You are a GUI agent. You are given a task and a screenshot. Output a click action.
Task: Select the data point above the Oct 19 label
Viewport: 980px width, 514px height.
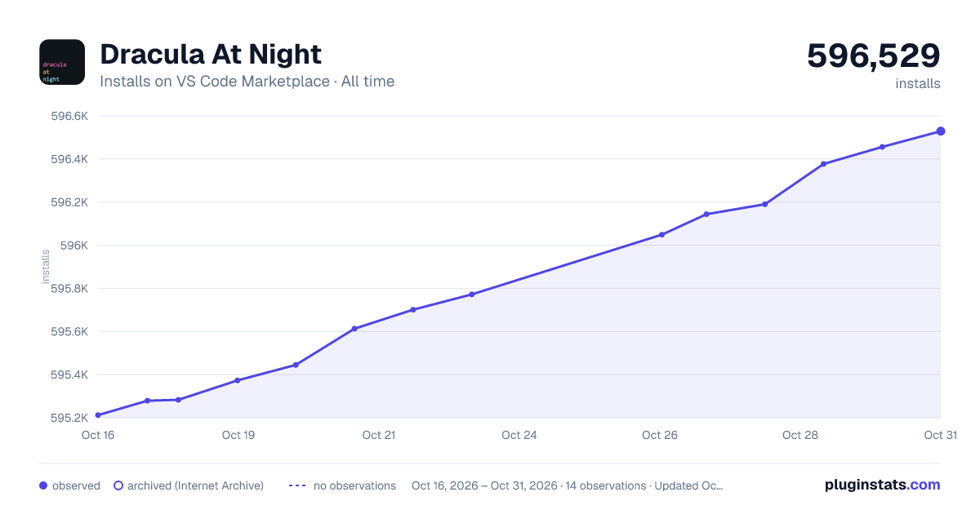pyautogui.click(x=238, y=380)
